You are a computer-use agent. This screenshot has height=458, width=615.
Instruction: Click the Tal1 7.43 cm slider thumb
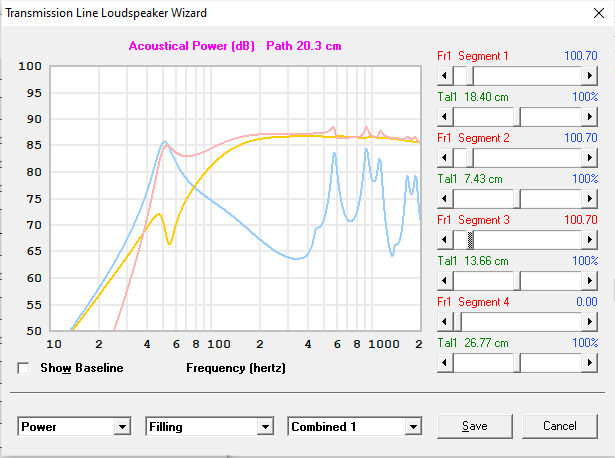coord(517,198)
